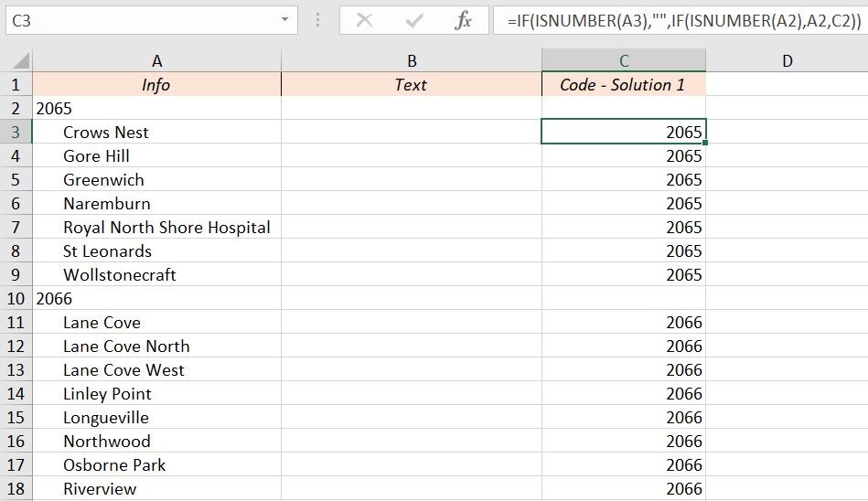Select the Gore Hill cell

coord(156,155)
